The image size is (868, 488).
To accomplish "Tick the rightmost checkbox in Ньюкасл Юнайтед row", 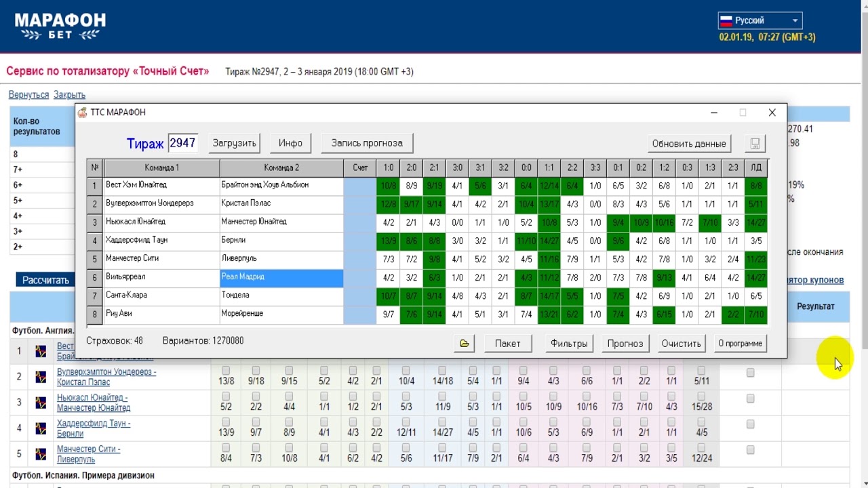I will click(750, 399).
